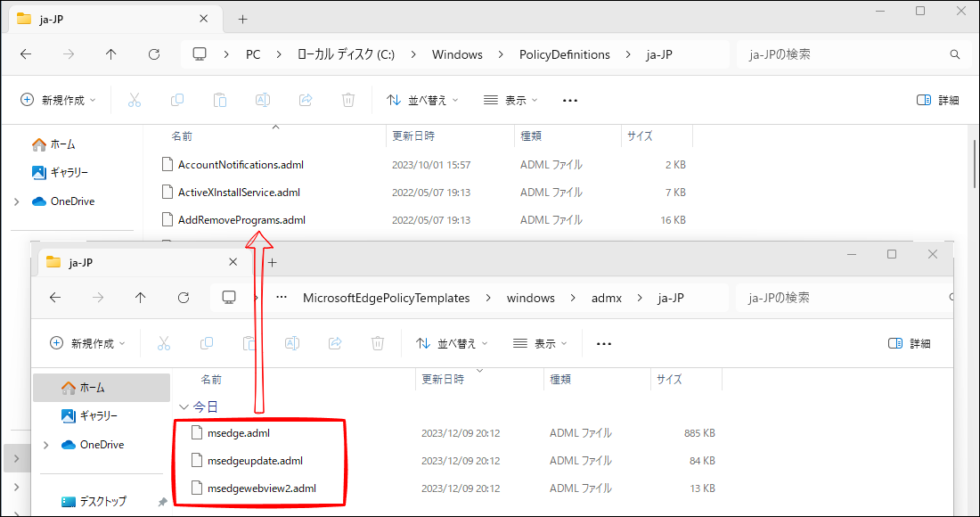Click PolicyDefinitions in the breadcrumb path
Viewport: 980px width, 517px height.
point(564,54)
